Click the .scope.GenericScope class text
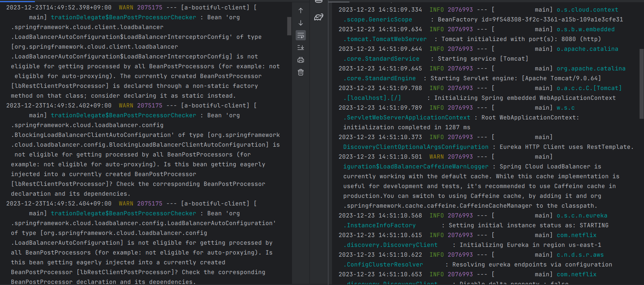This screenshot has width=644, height=285. tap(378, 19)
